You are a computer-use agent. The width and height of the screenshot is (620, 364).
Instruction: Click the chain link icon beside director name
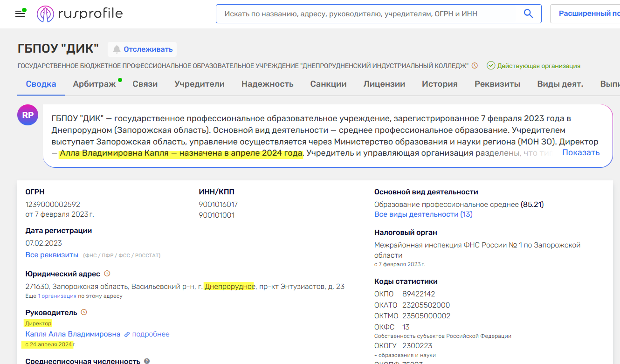(x=126, y=334)
